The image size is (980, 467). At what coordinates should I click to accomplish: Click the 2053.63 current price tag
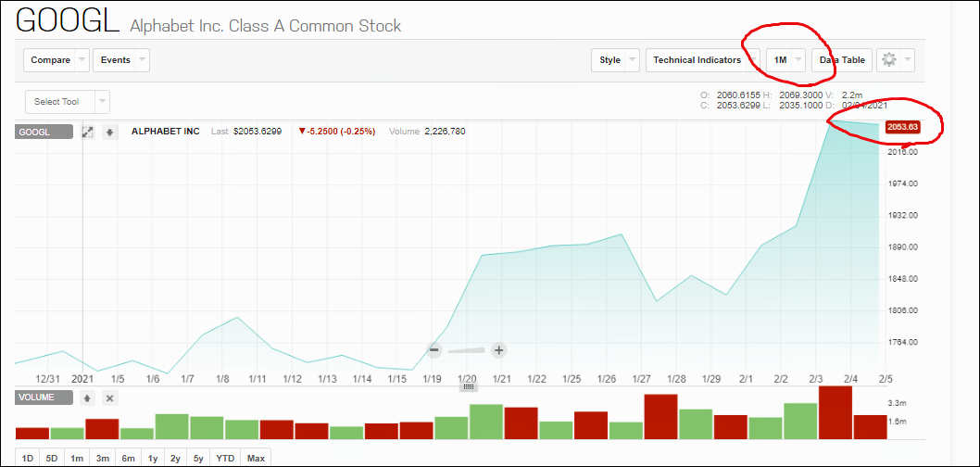tap(903, 127)
